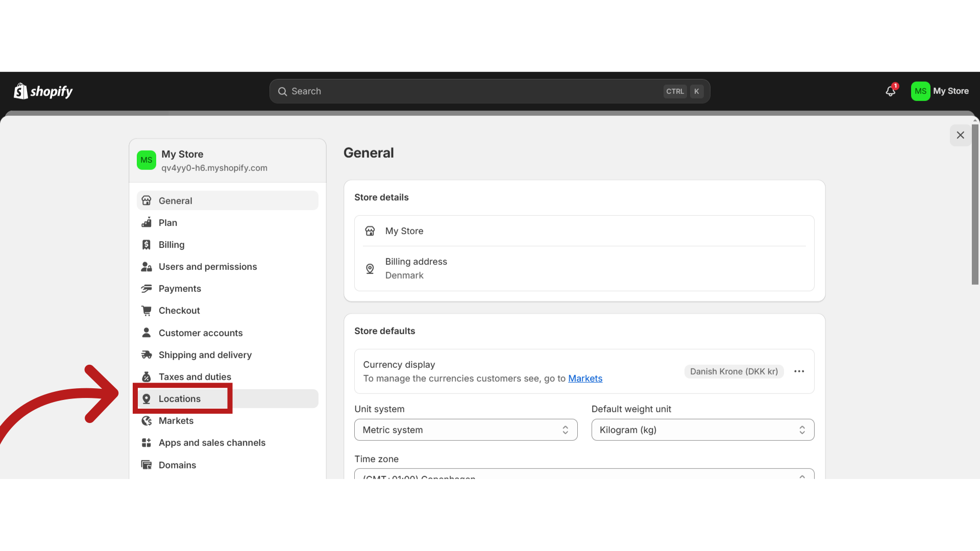Close the settings panel
This screenshot has width=980, height=551.
(961, 135)
